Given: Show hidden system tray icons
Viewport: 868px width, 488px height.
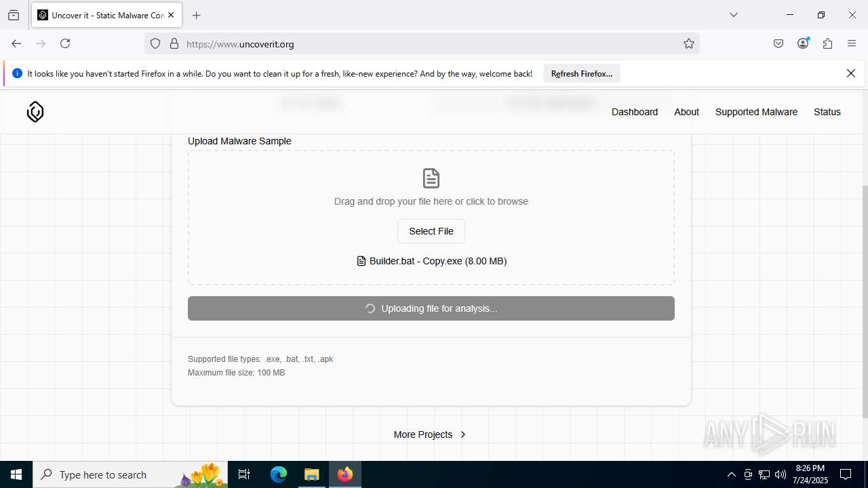Looking at the screenshot, I should tap(731, 474).
